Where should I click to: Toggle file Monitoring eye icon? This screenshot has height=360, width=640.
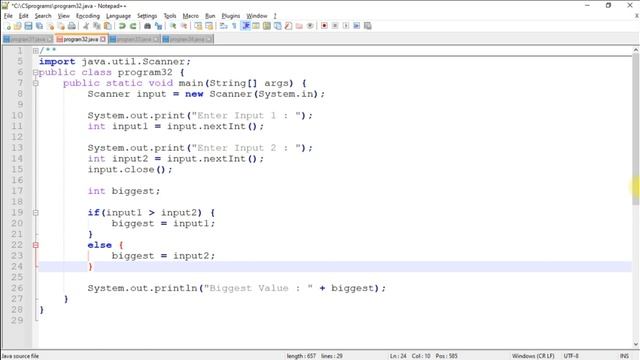pyautogui.click(x=310, y=26)
